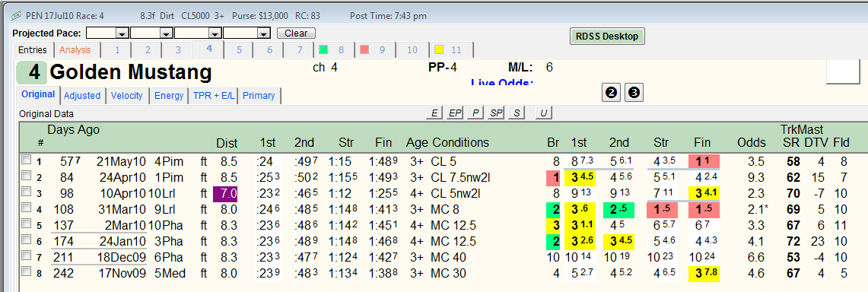Viewport: 868px width, 292px height.
Task: Click the P running style button
Action: (x=475, y=113)
